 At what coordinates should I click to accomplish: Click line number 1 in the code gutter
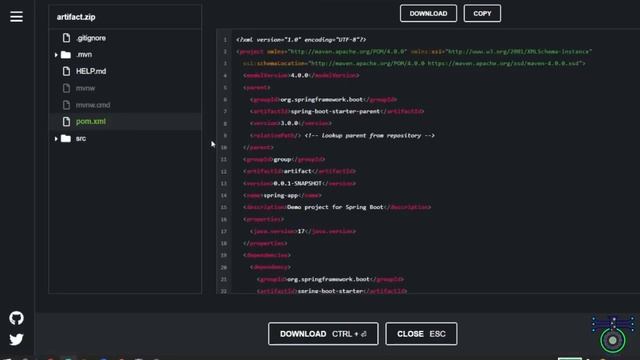225,40
